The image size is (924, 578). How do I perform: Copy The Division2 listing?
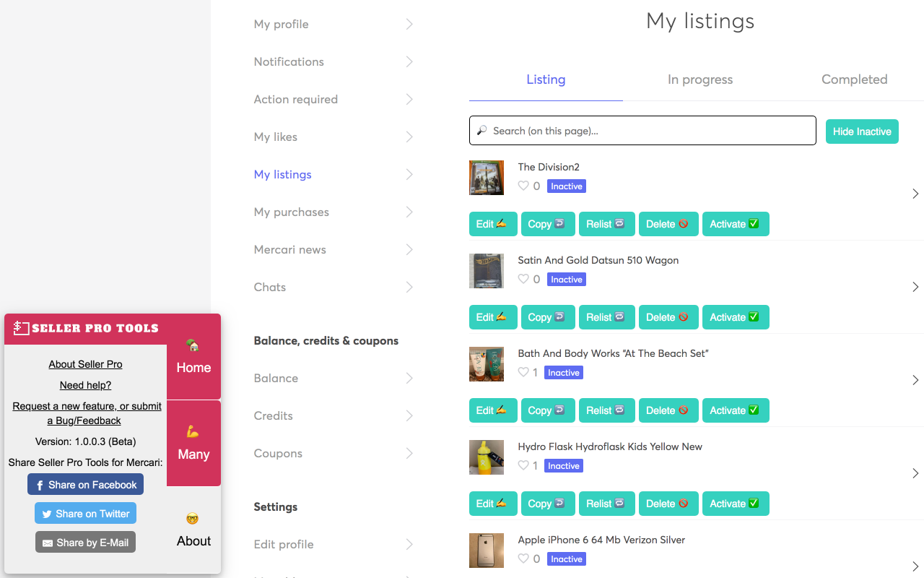(x=548, y=224)
